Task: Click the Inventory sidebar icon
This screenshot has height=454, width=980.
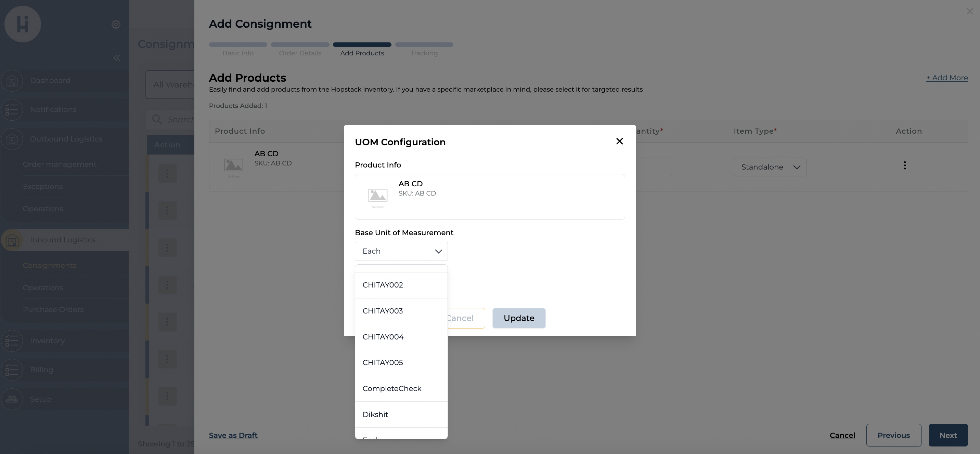Action: (x=12, y=341)
